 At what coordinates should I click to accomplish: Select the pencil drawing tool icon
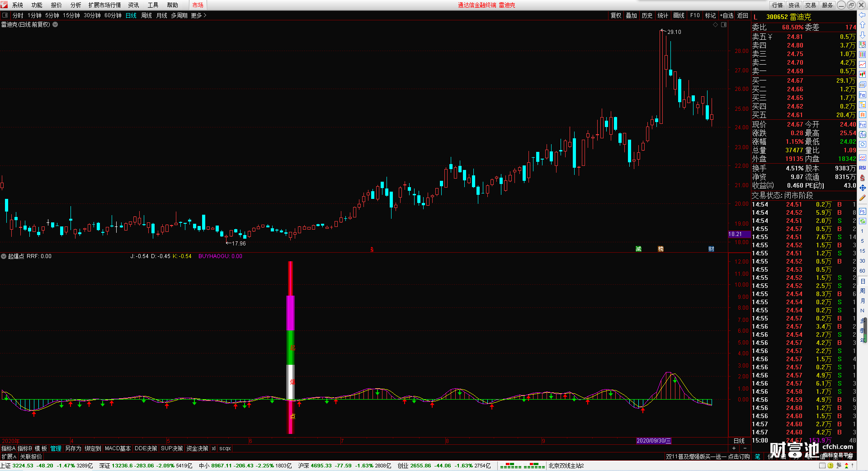862,198
